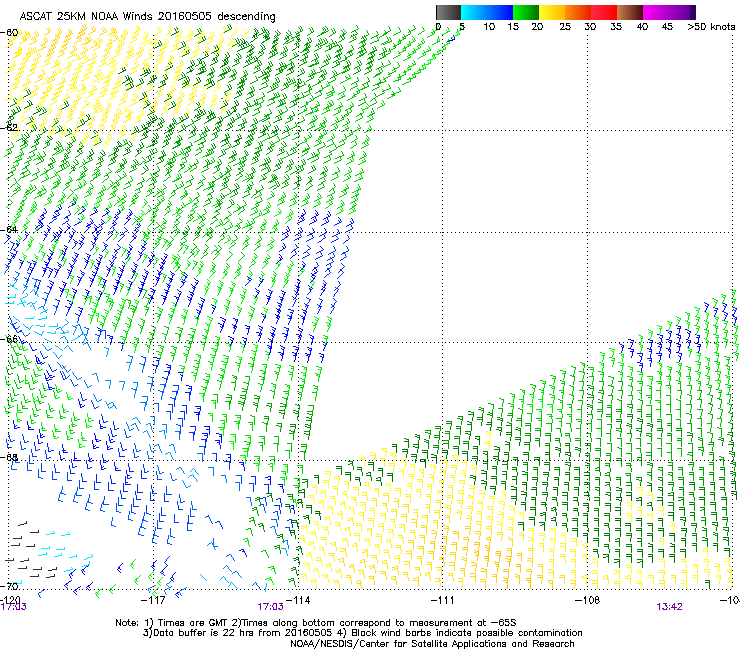Click the '-64' latitude axis label
740x650 pixels.
9,230
